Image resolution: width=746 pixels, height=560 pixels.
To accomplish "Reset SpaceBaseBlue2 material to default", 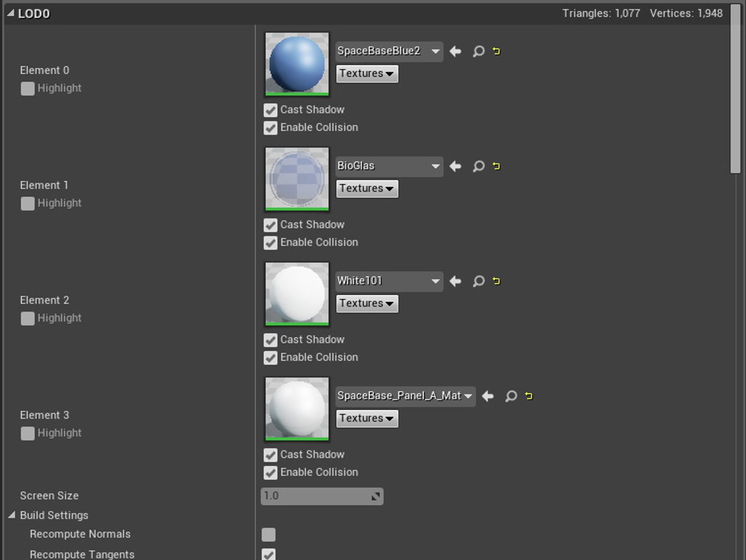I will click(496, 51).
